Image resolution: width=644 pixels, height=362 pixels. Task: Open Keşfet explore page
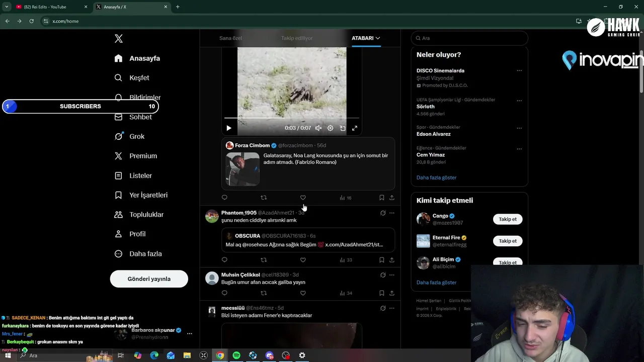pyautogui.click(x=132, y=78)
